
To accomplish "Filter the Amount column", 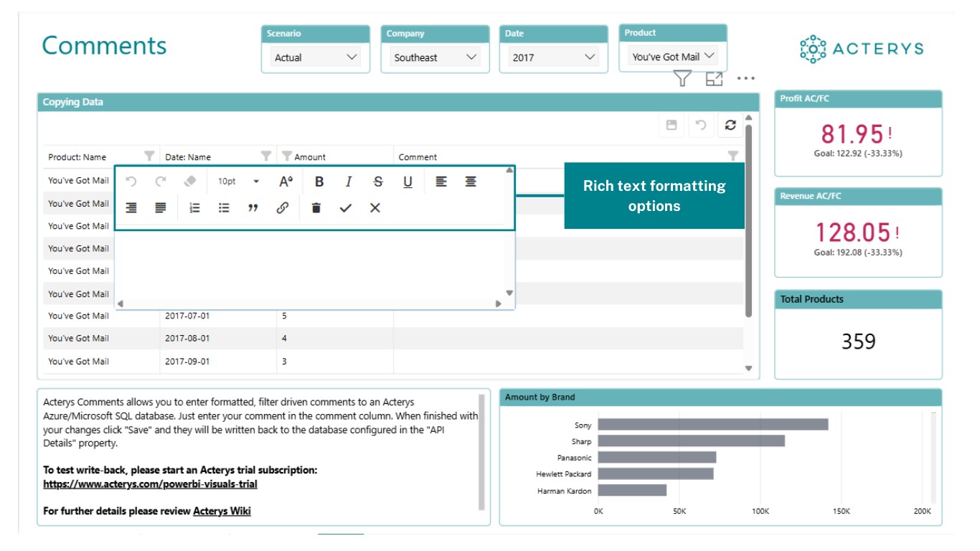I will tap(287, 156).
